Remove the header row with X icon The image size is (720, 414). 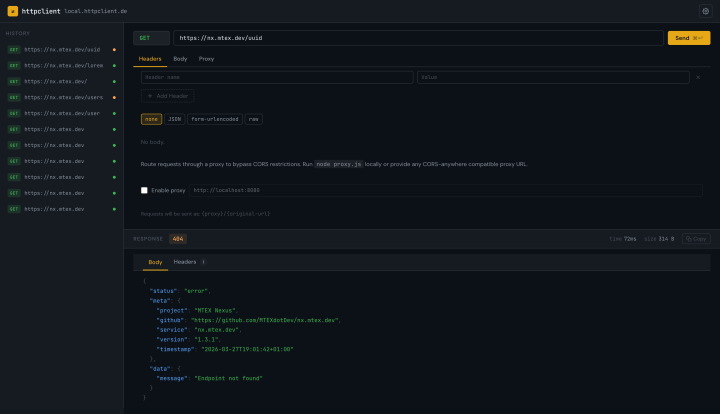point(698,78)
